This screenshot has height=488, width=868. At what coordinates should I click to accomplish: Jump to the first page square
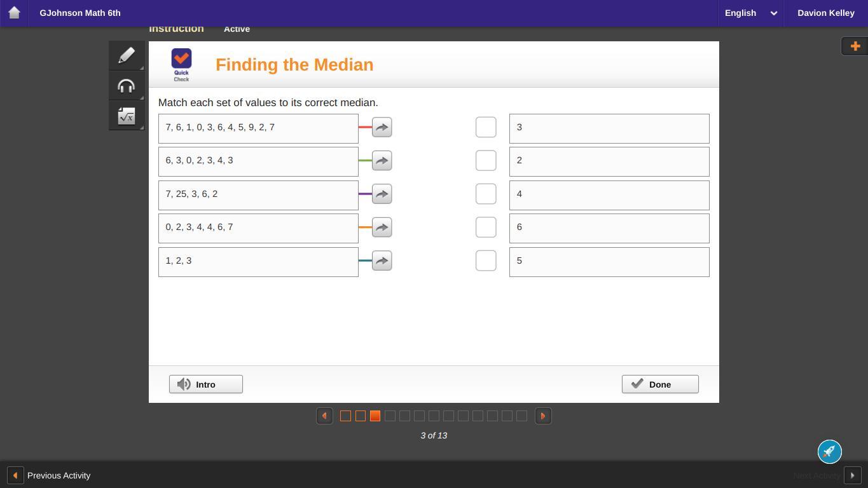346,416
